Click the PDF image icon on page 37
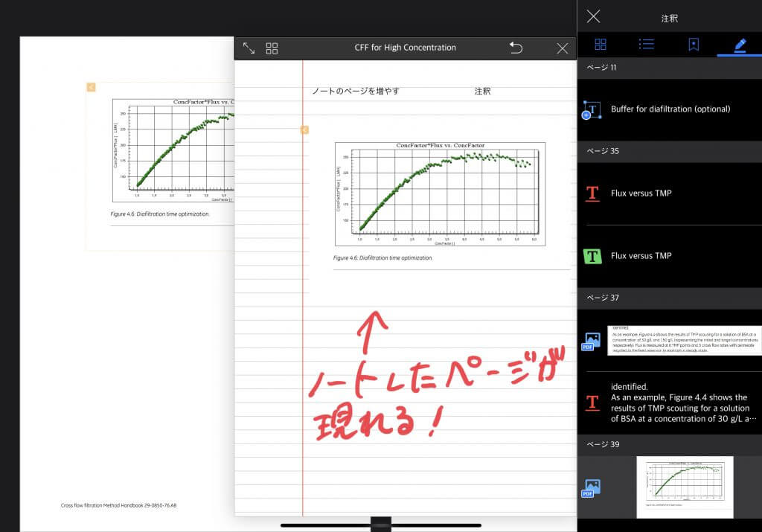Viewport: 762px width, 532px height. (x=591, y=342)
